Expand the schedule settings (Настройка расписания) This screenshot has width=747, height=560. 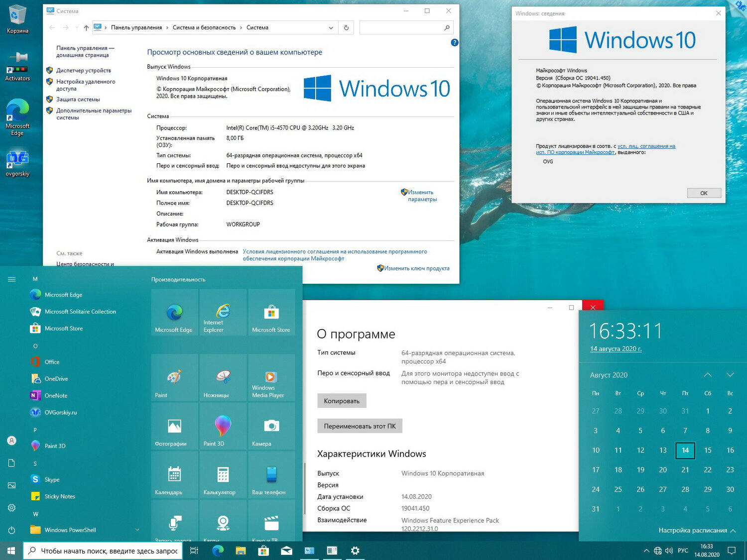[697, 531]
